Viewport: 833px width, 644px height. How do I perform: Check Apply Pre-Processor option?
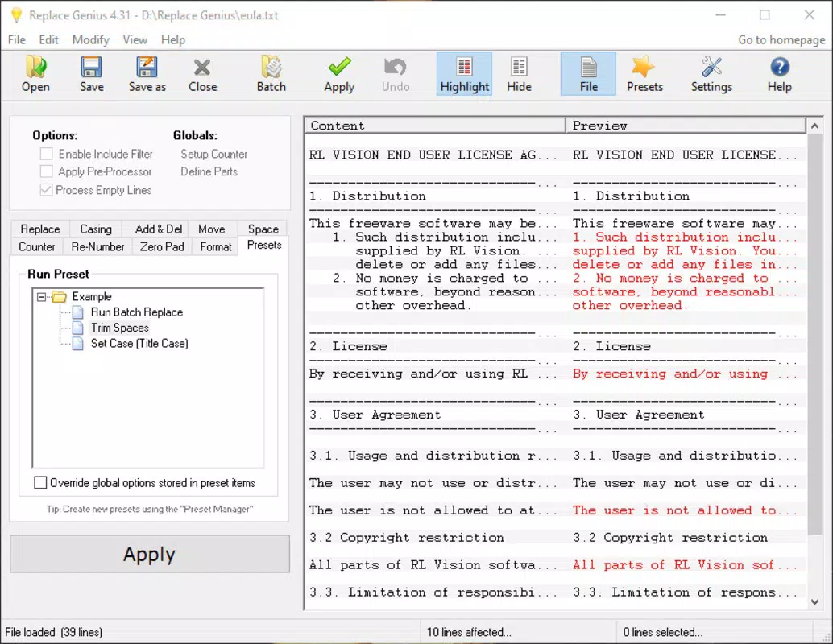pos(46,171)
